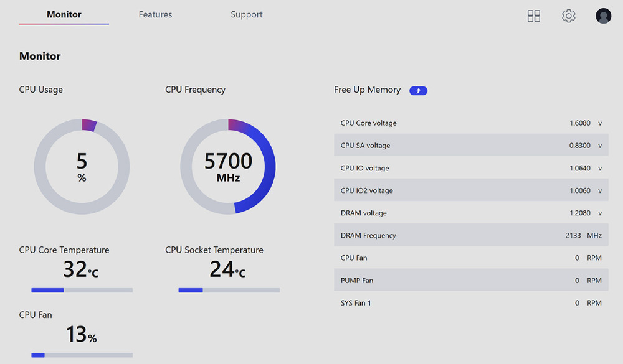Click the CPU Fan percentage bar

point(82,355)
